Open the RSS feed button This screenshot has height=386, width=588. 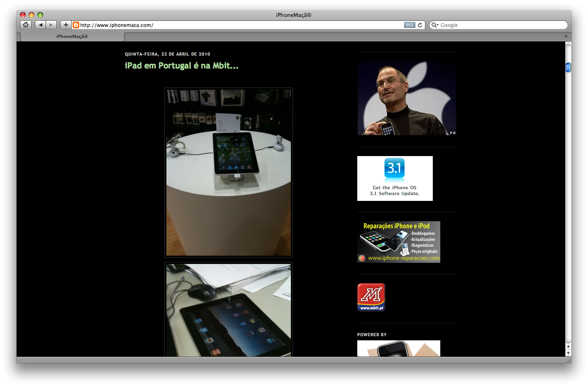tap(410, 25)
